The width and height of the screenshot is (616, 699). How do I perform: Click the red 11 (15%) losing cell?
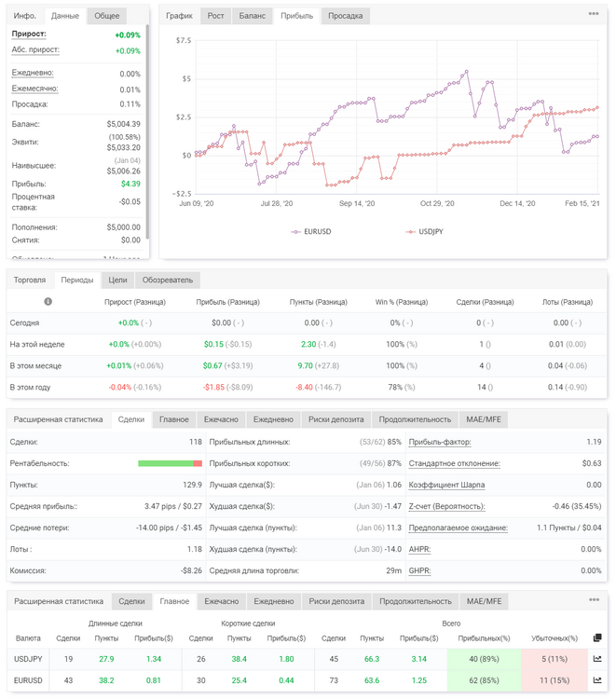coord(554,680)
